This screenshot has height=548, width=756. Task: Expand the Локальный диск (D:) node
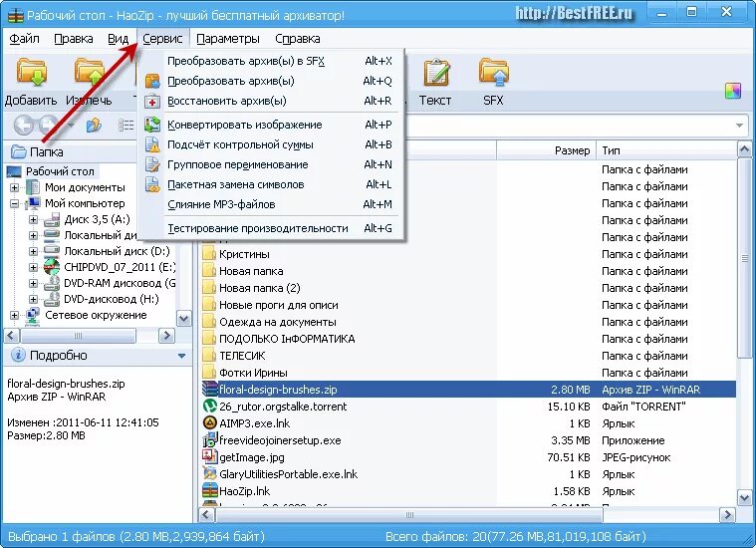point(33,251)
